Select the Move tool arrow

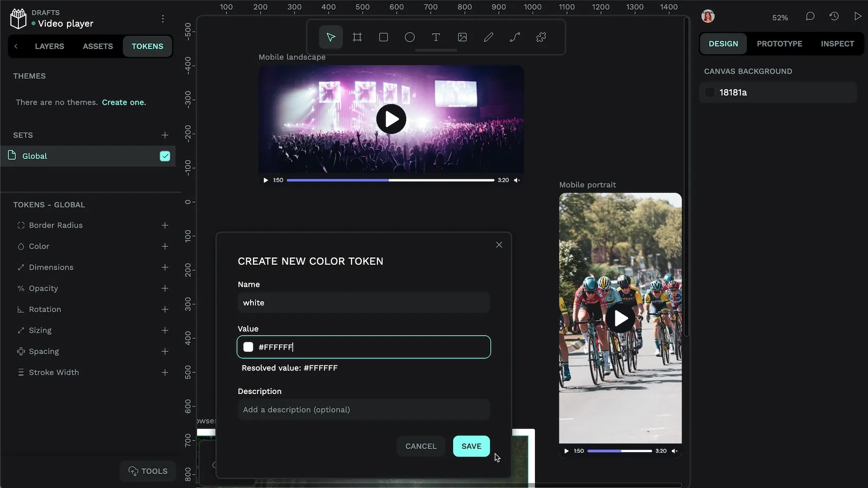(331, 37)
